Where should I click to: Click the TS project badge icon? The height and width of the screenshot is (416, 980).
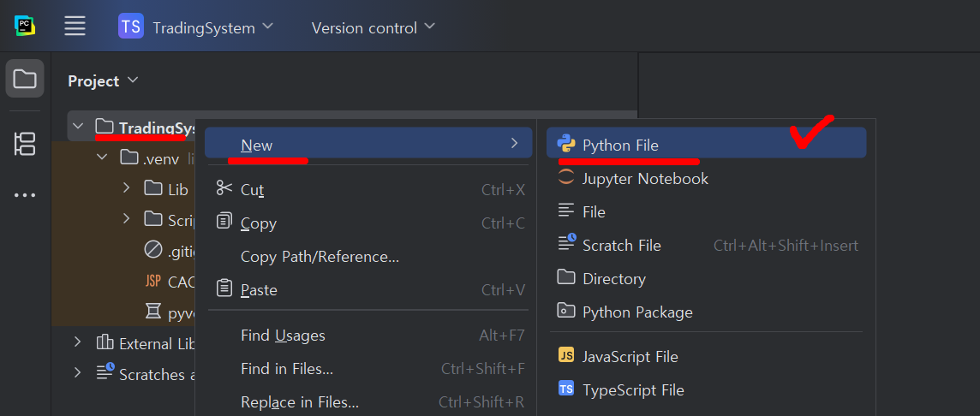[x=131, y=27]
